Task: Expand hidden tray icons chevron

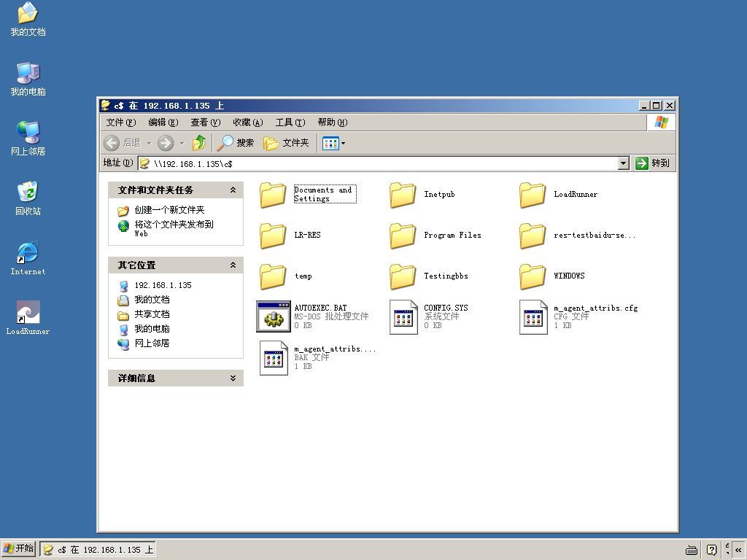Action: click(x=738, y=550)
